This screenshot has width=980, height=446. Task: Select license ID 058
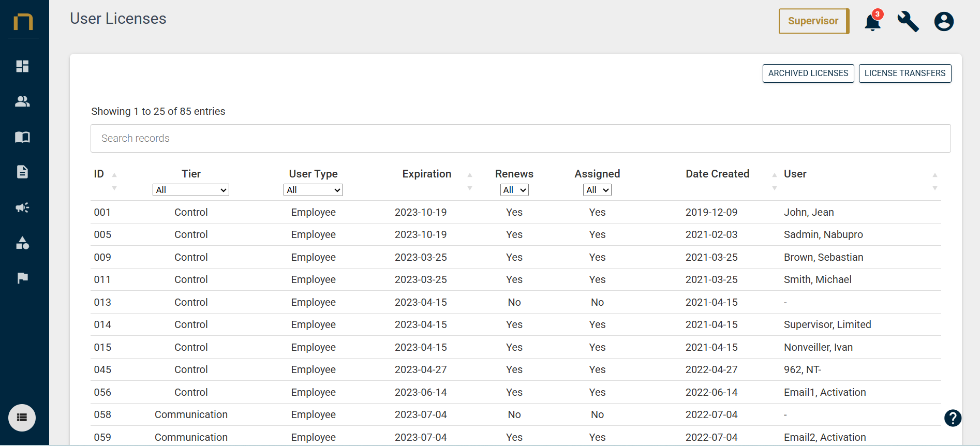click(x=102, y=414)
